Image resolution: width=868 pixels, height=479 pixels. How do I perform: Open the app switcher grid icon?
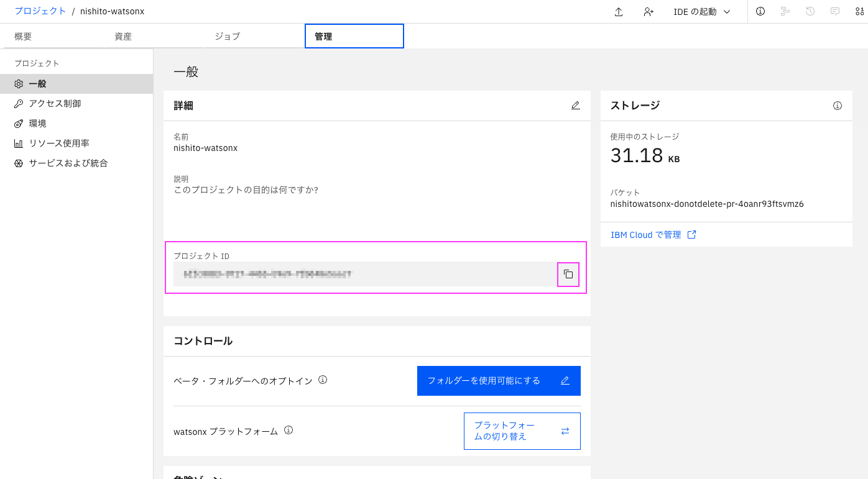click(x=859, y=11)
